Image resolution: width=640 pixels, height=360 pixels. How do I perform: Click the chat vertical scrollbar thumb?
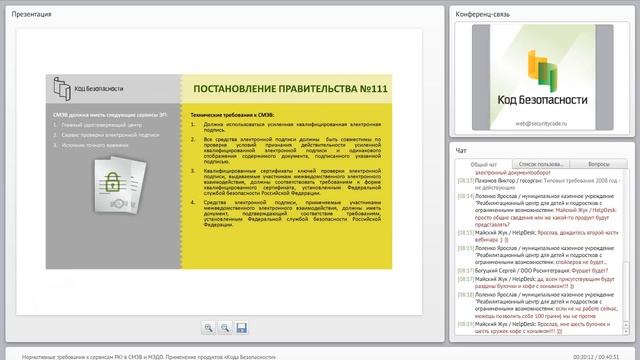coord(627,292)
